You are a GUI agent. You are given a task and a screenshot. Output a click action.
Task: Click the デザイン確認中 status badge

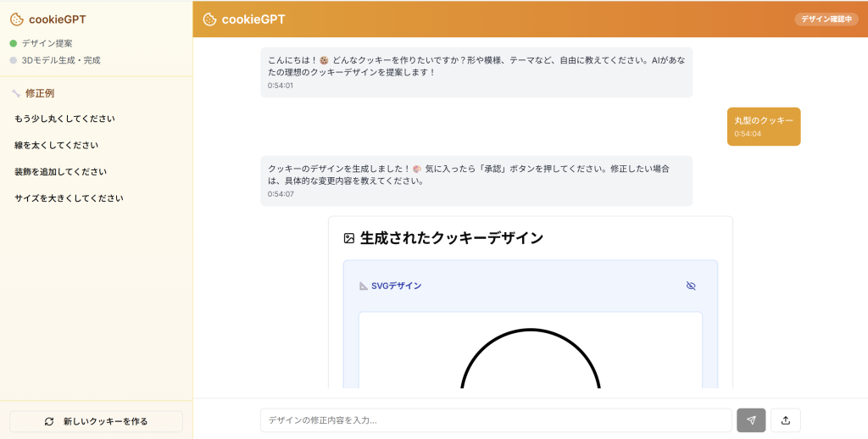pyautogui.click(x=826, y=19)
